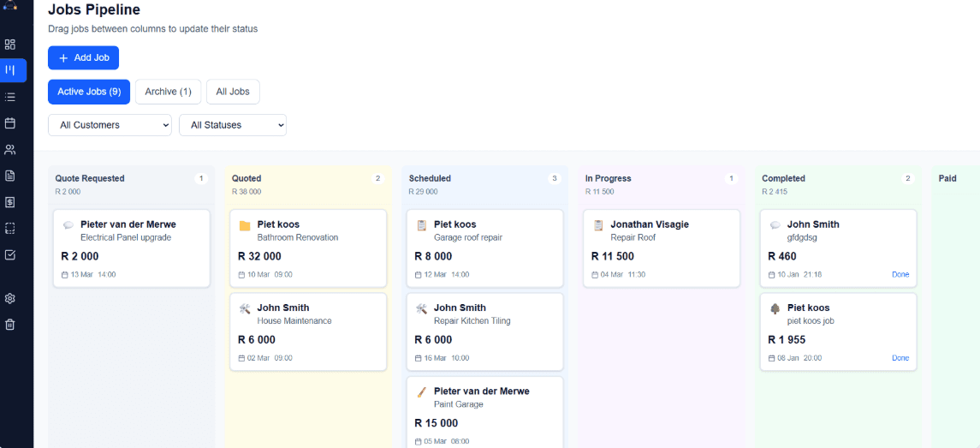Click calendar icon beside 13 Mar 14:00
The height and width of the screenshot is (448, 980).
click(x=64, y=275)
